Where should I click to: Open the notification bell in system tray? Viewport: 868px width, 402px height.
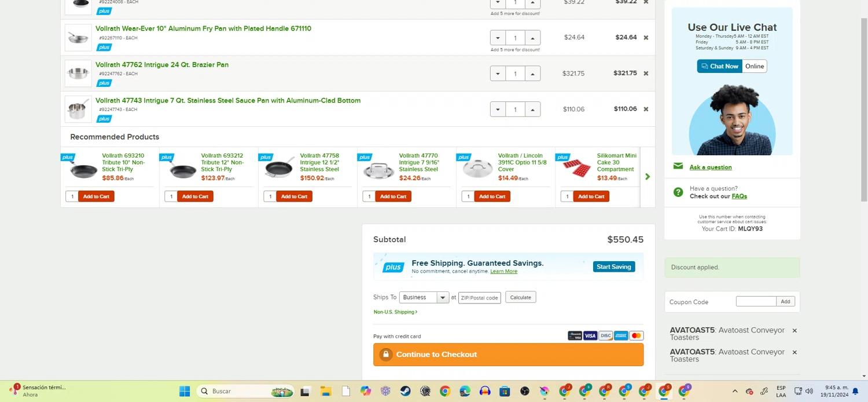[x=856, y=391]
